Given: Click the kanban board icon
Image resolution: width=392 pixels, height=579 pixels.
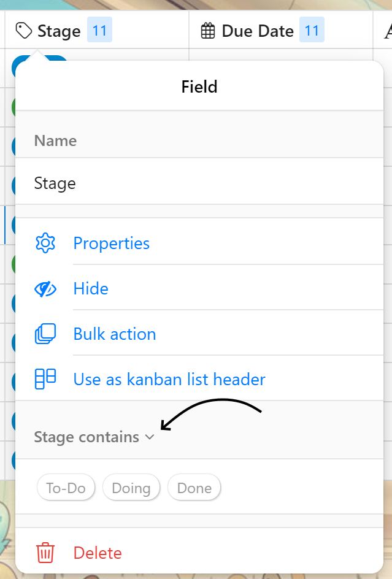Looking at the screenshot, I should tap(45, 379).
